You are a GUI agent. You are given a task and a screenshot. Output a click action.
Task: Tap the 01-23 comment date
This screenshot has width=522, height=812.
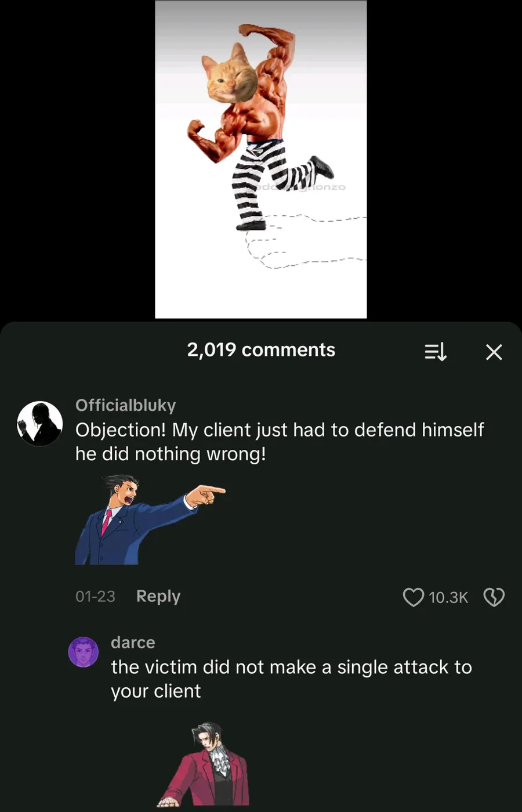coord(95,597)
